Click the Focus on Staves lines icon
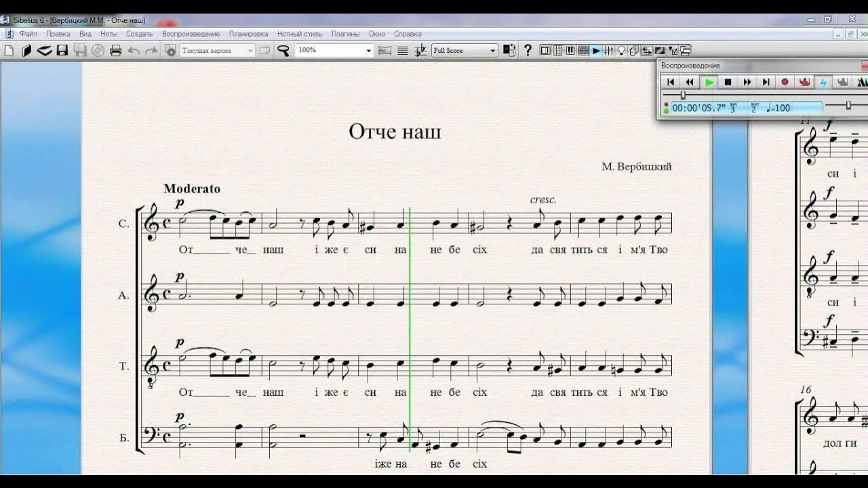This screenshot has width=868, height=488. click(x=403, y=50)
